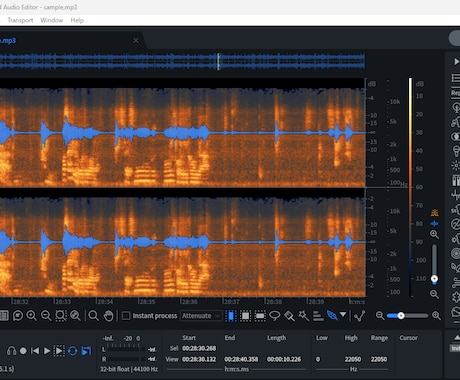Viewport: 460px width, 380px height.
Task: Click vertical zoom-in magnifier above amplitude slider
Action: pos(434,234)
